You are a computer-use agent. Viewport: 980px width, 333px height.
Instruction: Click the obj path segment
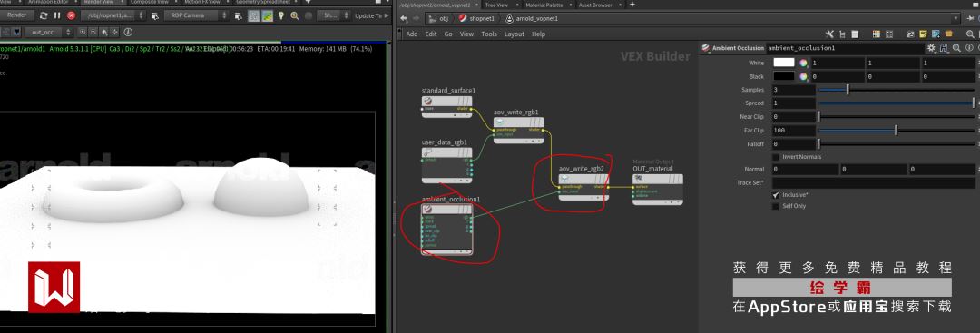(439, 19)
